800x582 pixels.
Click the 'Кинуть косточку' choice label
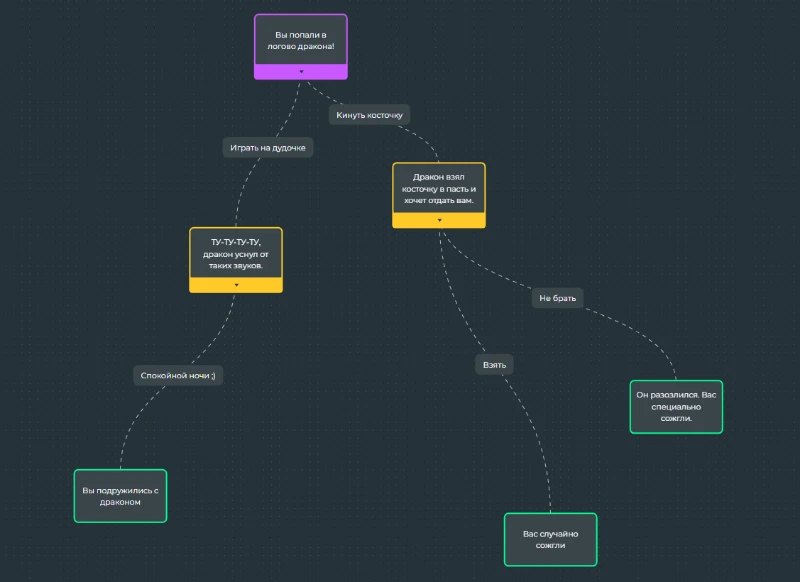pyautogui.click(x=369, y=115)
